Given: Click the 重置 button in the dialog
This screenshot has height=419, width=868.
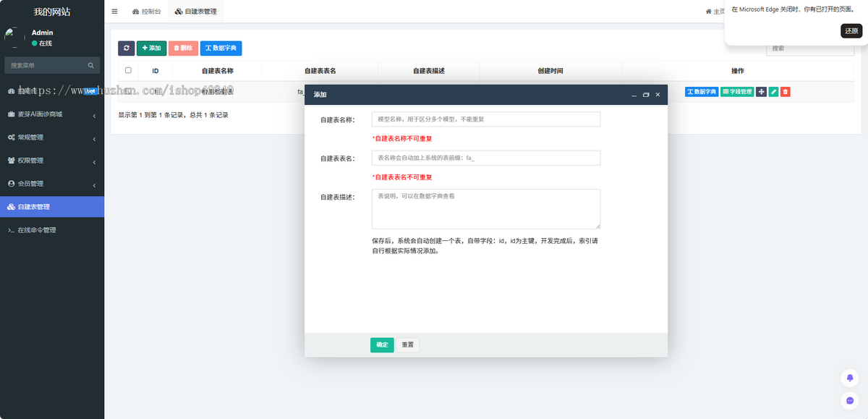Looking at the screenshot, I should [408, 345].
